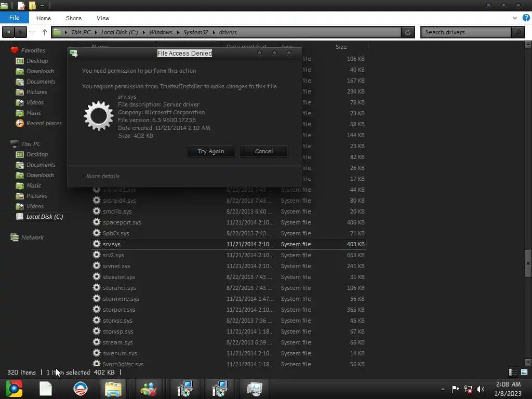Open the Action Center flag tray icon
The image size is (532, 399).
coord(455,389)
